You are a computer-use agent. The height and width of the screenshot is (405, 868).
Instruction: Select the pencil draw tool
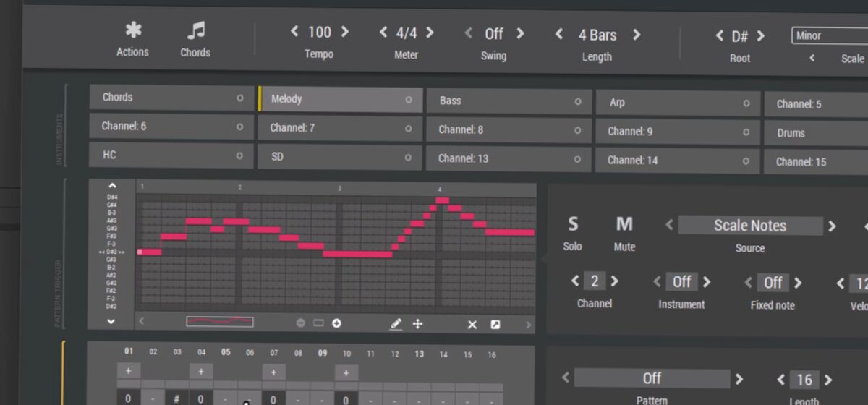tap(396, 324)
